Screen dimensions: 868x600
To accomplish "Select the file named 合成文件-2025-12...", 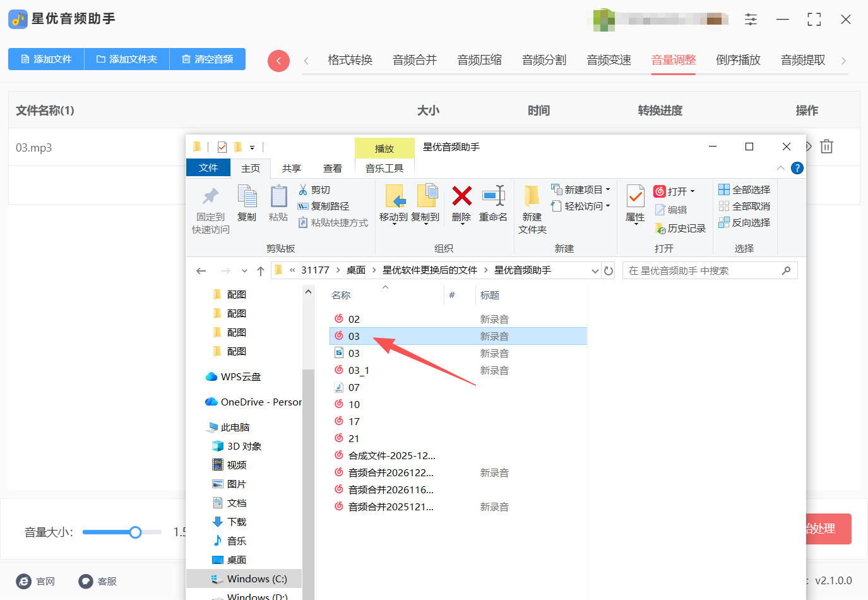I will (385, 456).
